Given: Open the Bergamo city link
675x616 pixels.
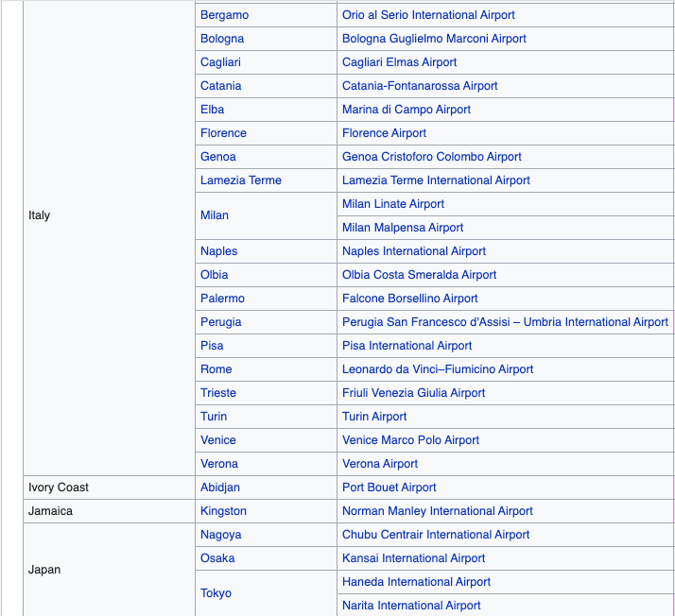Looking at the screenshot, I should (x=224, y=15).
